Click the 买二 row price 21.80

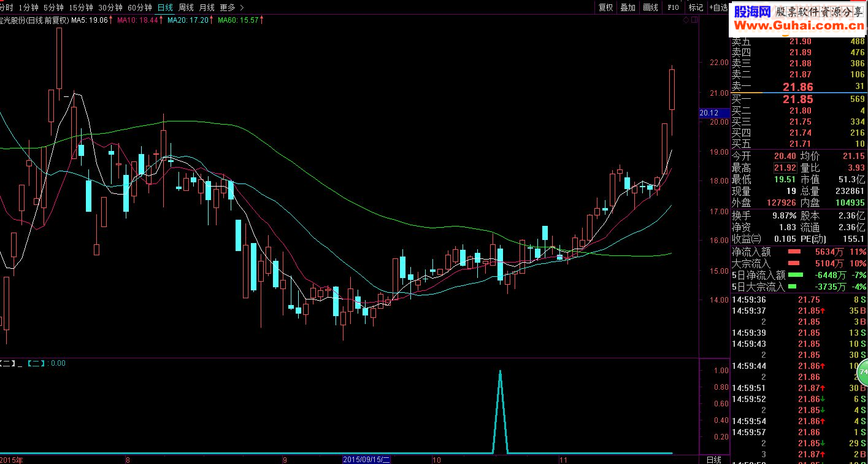[x=800, y=111]
